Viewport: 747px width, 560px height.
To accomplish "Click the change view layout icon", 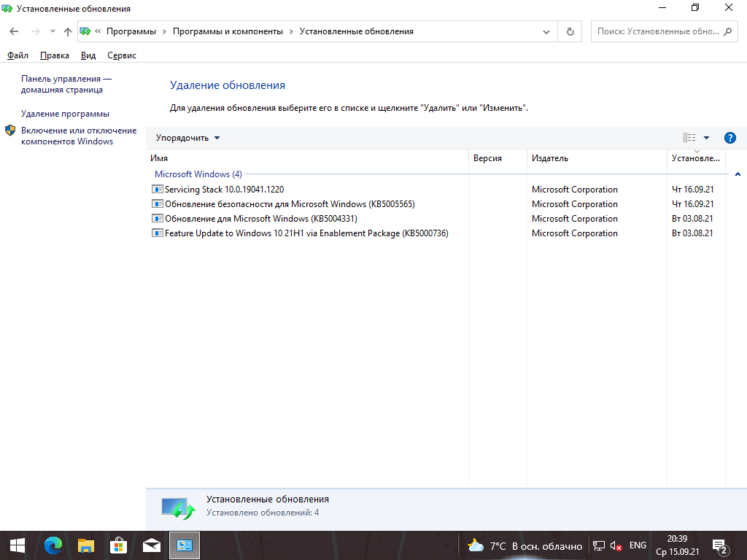I will tap(689, 138).
